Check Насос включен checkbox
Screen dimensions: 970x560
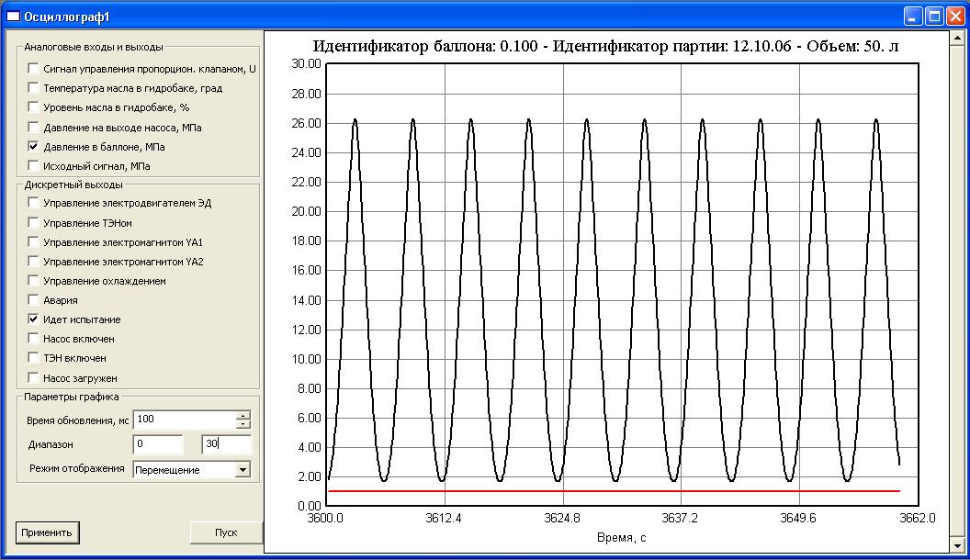(x=34, y=339)
